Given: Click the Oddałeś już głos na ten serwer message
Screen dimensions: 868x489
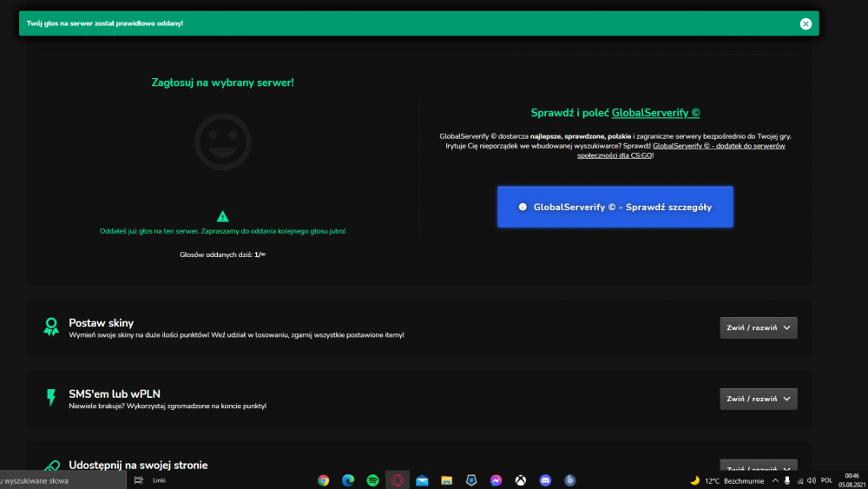Looking at the screenshot, I should (x=222, y=231).
